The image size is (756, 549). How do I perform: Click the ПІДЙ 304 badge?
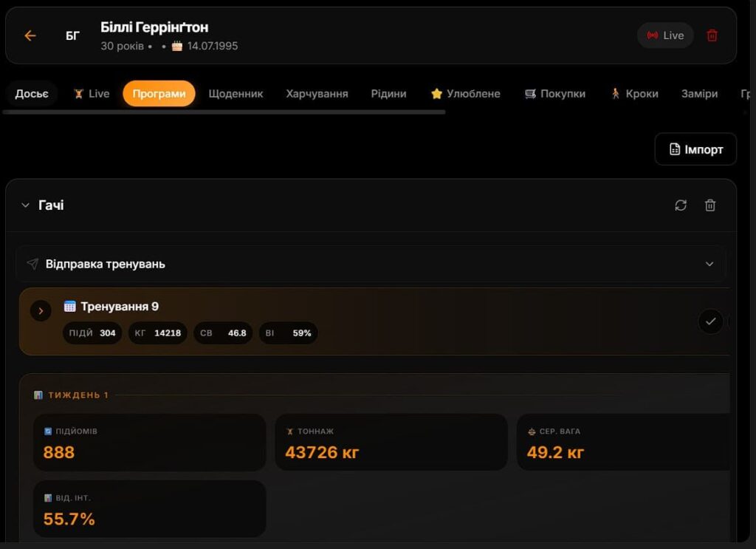point(92,333)
